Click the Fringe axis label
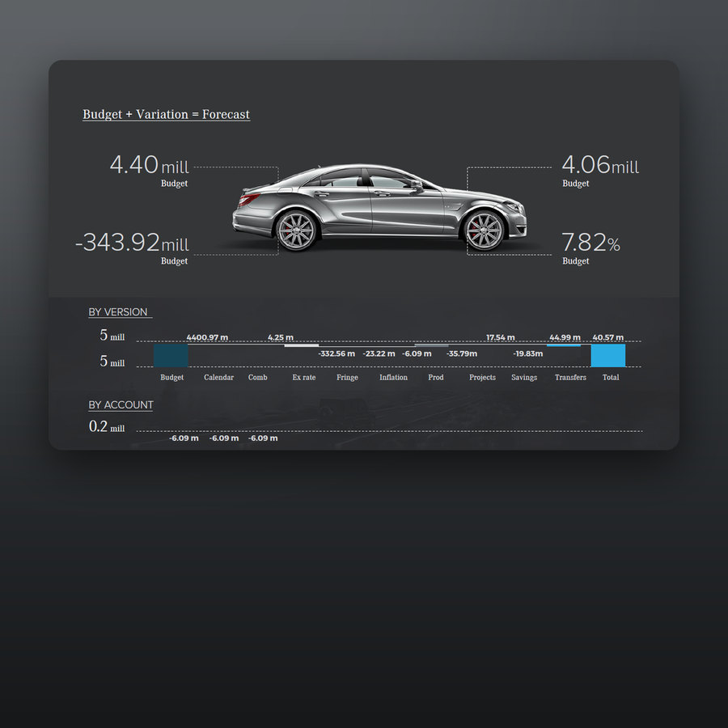The width and height of the screenshot is (728, 728). click(x=347, y=378)
